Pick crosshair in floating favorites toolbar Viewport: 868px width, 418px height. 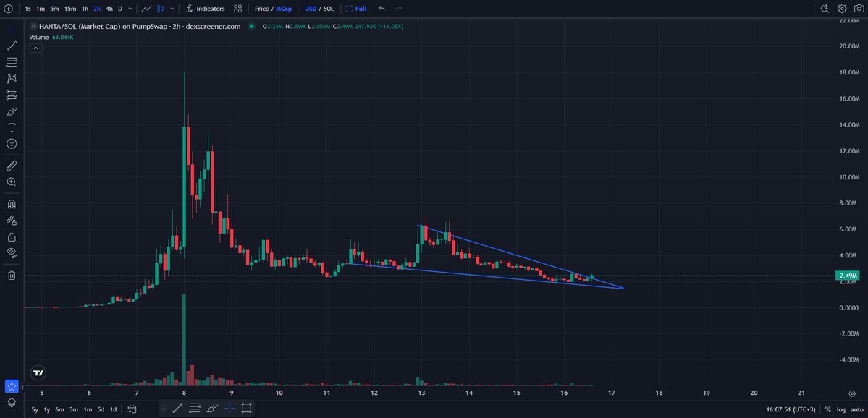click(229, 409)
